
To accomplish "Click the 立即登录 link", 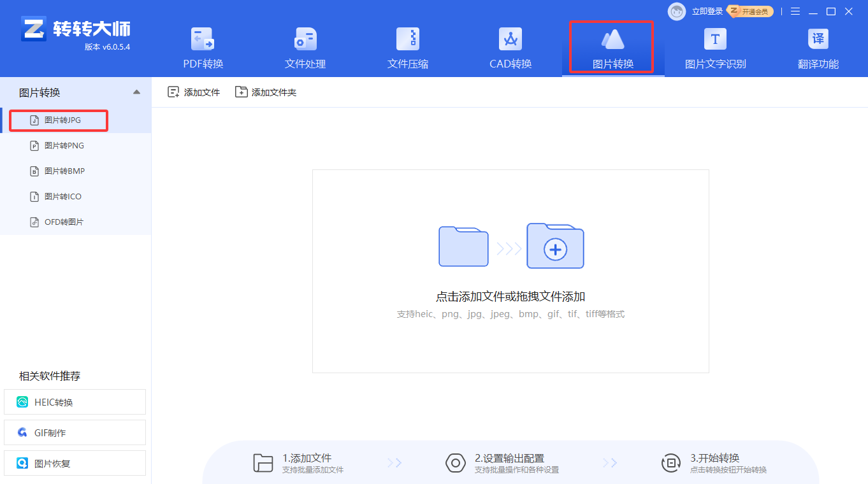I will pos(707,11).
